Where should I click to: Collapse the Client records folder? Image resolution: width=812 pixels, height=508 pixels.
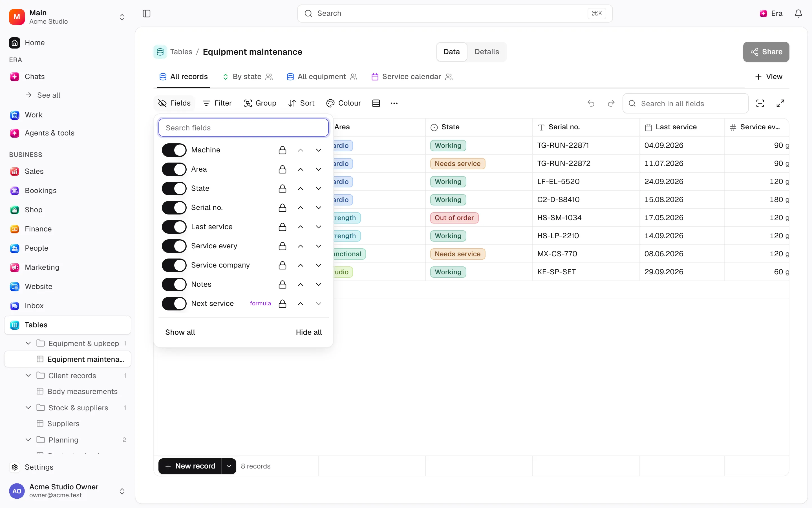(28, 375)
